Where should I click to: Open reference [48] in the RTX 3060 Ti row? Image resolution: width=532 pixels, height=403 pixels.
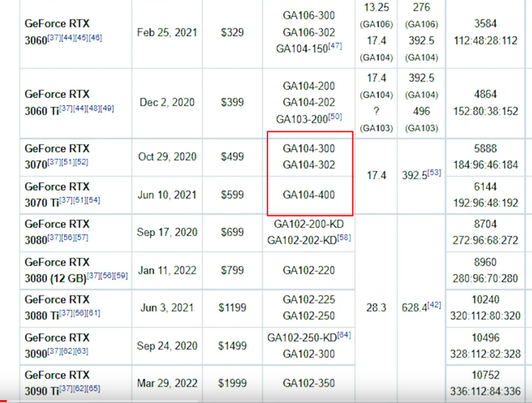93,109
